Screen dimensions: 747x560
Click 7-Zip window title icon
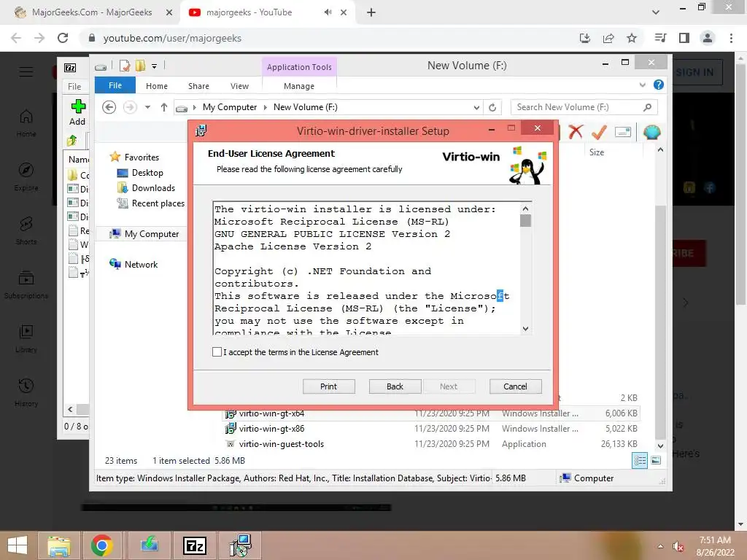click(x=70, y=68)
